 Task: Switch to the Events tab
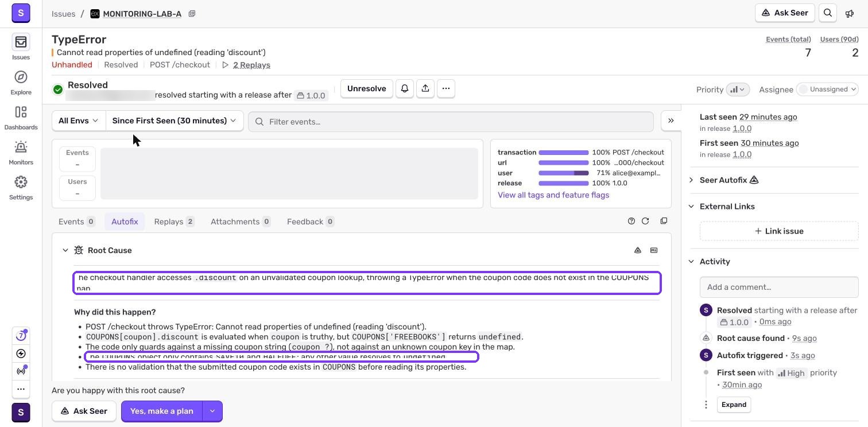point(77,222)
